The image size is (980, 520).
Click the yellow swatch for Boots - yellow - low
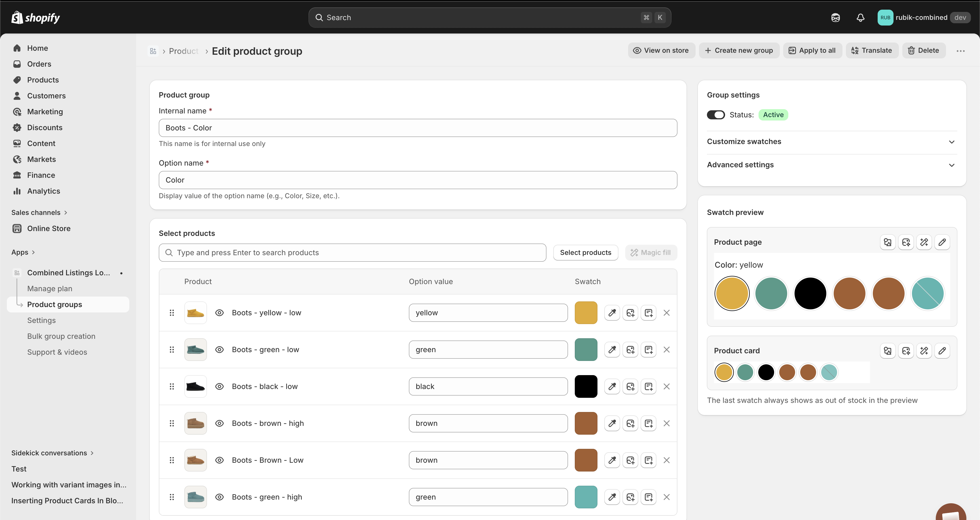pos(586,312)
